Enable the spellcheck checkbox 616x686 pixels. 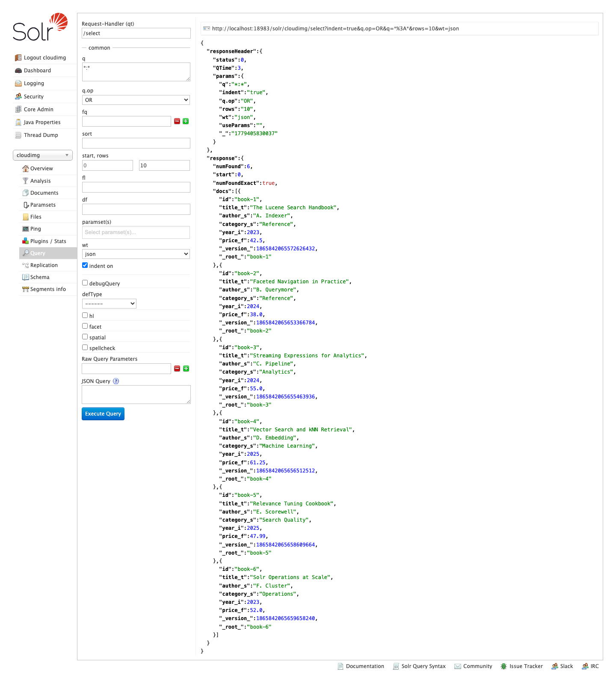[x=85, y=347]
